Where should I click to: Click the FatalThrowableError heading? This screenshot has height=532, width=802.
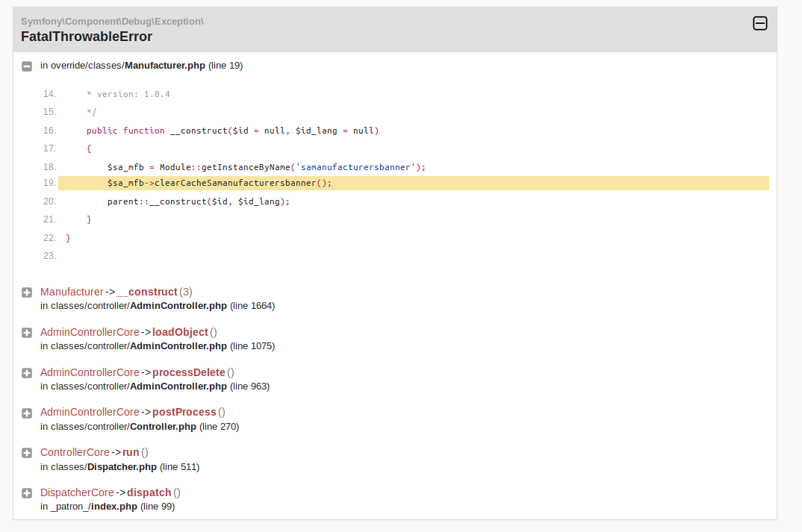[x=87, y=37]
